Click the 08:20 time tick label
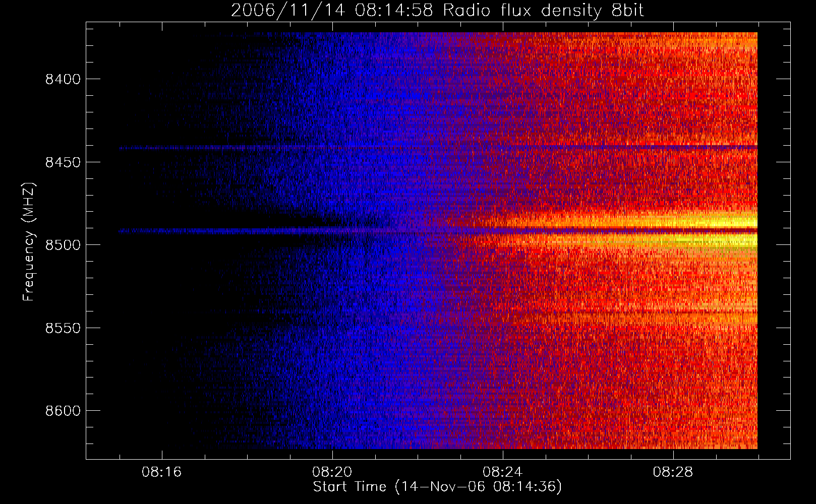The width and height of the screenshot is (816, 504). point(332,472)
